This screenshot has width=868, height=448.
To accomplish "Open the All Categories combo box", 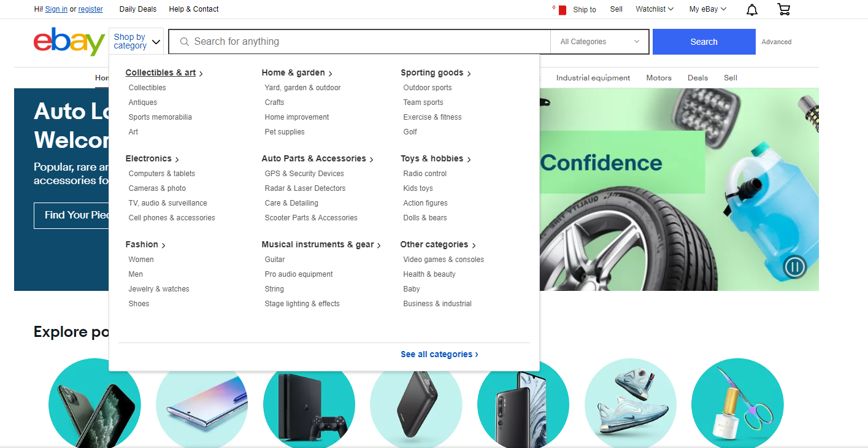I will [600, 42].
